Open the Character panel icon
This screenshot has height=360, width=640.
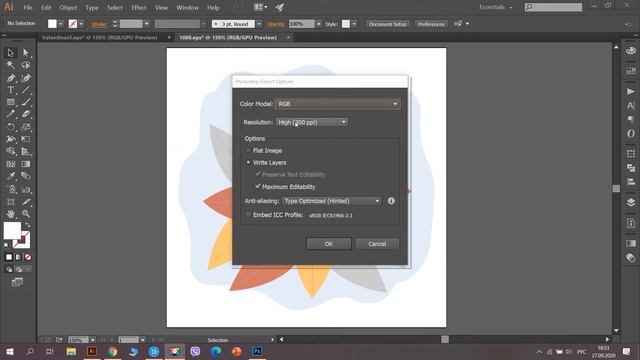(631, 105)
